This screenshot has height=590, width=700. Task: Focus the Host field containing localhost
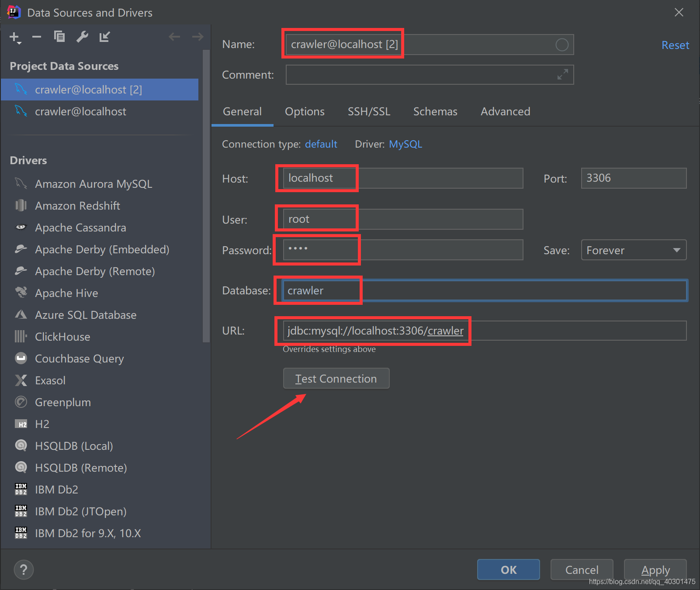click(x=403, y=178)
